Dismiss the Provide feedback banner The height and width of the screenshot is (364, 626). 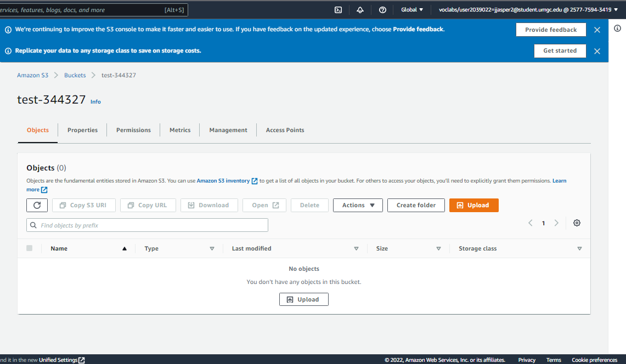(x=597, y=30)
